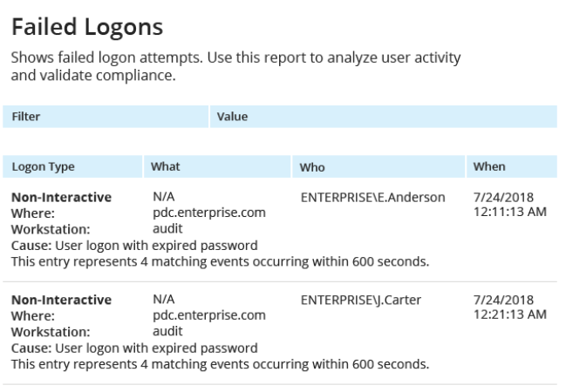
Task: Sort by the Who column header
Action: (x=312, y=166)
